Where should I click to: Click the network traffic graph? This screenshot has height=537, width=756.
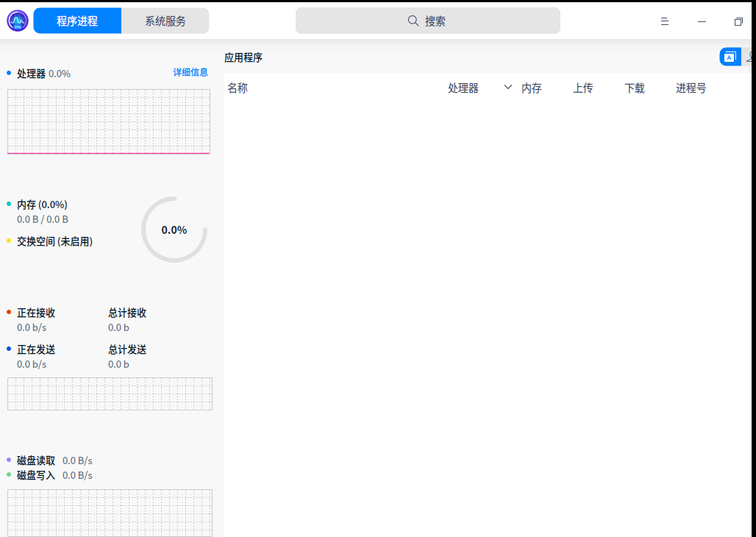pos(110,394)
